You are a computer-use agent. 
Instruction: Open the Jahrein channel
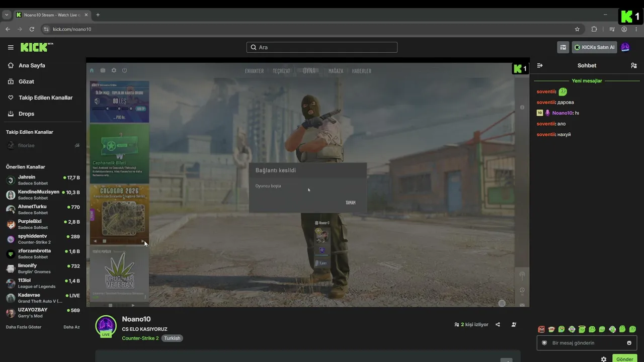[43, 180]
